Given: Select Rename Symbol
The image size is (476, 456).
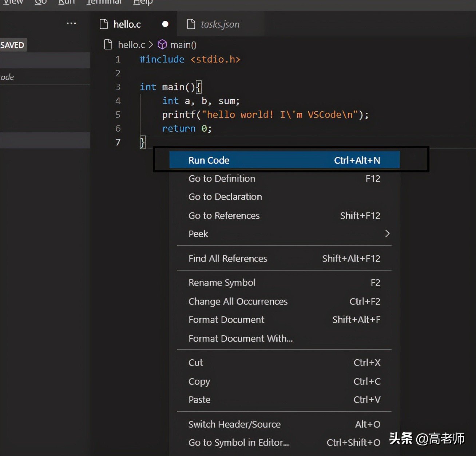Looking at the screenshot, I should click(284, 283).
